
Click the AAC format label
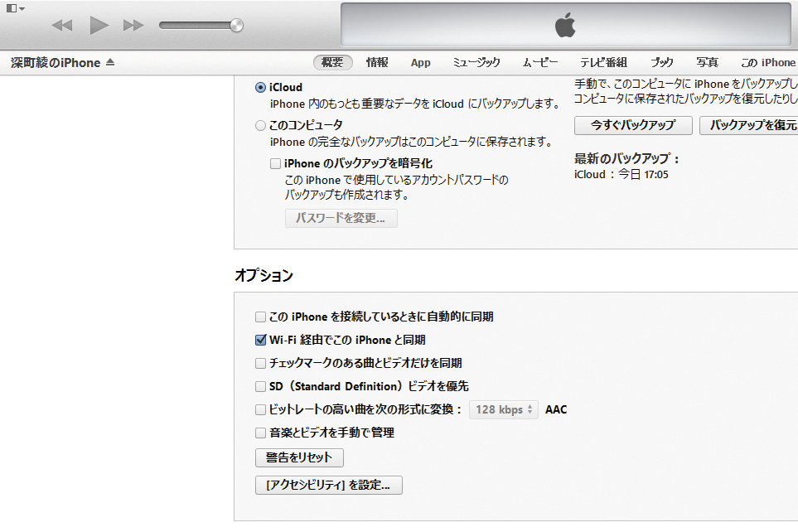coord(556,409)
